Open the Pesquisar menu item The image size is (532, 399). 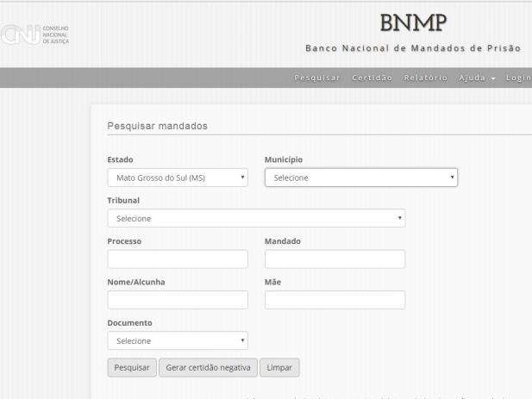point(317,78)
